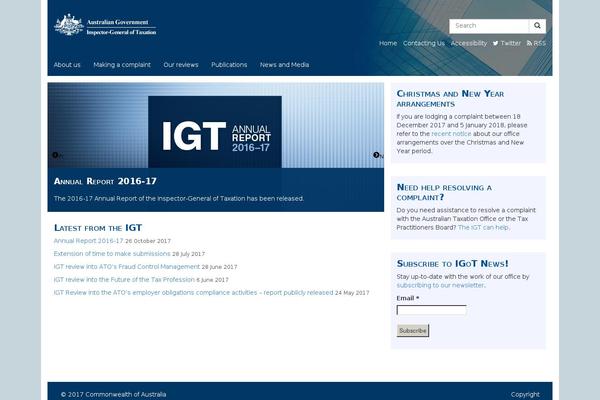Open the Annual Report 2016-17 slide heading
The height and width of the screenshot is (400, 600).
[x=105, y=181]
